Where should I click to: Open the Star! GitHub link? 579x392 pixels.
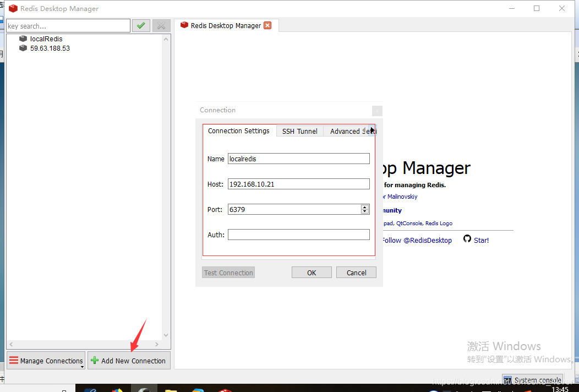coord(481,241)
